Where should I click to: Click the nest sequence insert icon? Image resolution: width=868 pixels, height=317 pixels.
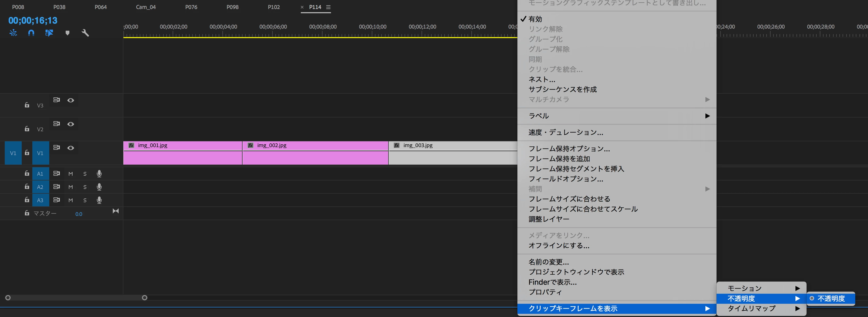point(13,33)
